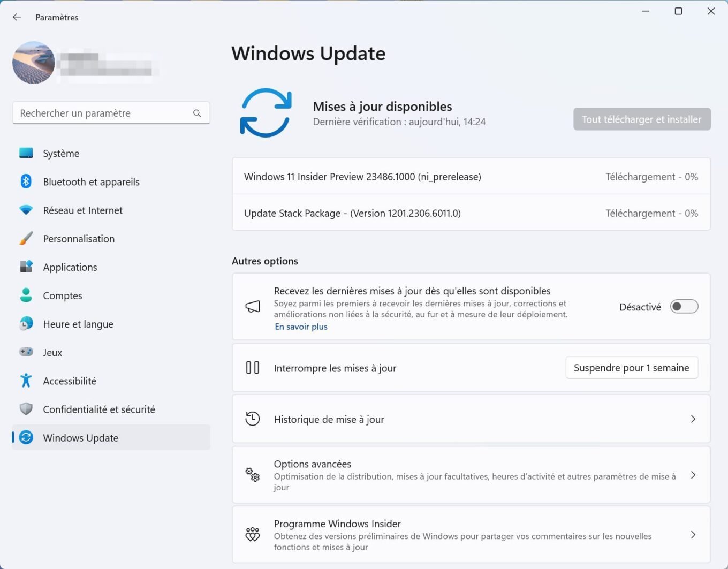Click the paintbrush icon for Personnalisation
The image size is (728, 569).
coord(26,238)
